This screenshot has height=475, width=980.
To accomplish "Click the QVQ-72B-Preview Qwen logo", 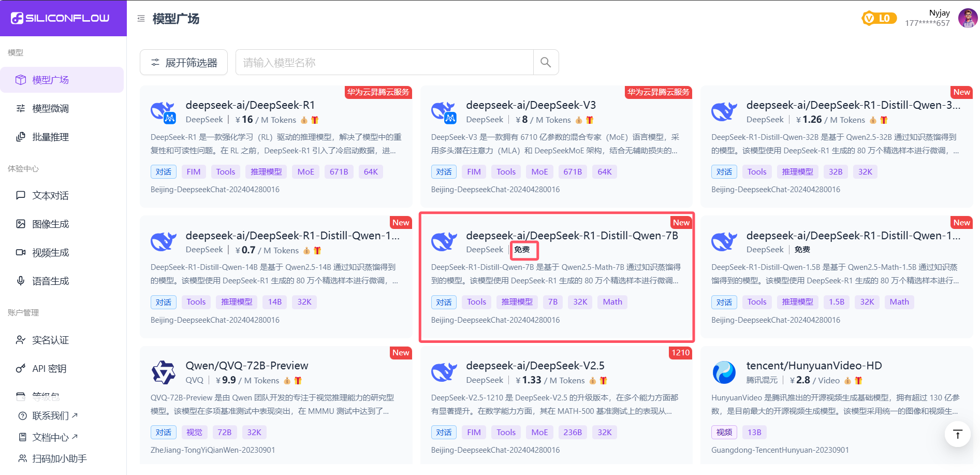I will click(x=164, y=372).
